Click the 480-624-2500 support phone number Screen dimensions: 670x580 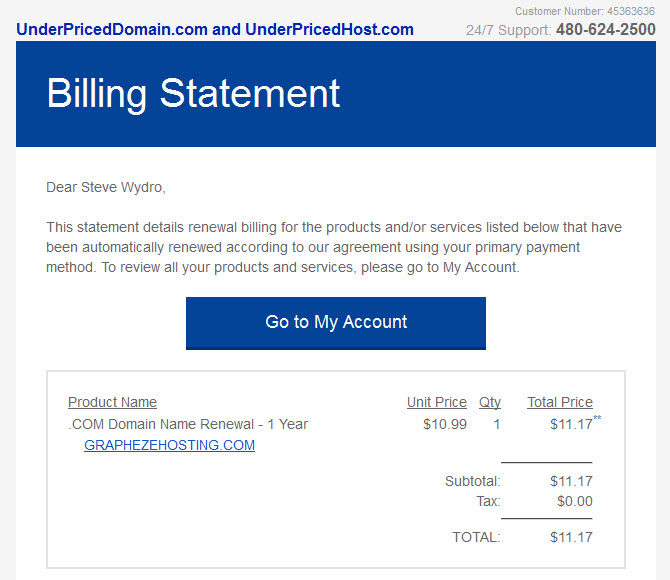(605, 29)
